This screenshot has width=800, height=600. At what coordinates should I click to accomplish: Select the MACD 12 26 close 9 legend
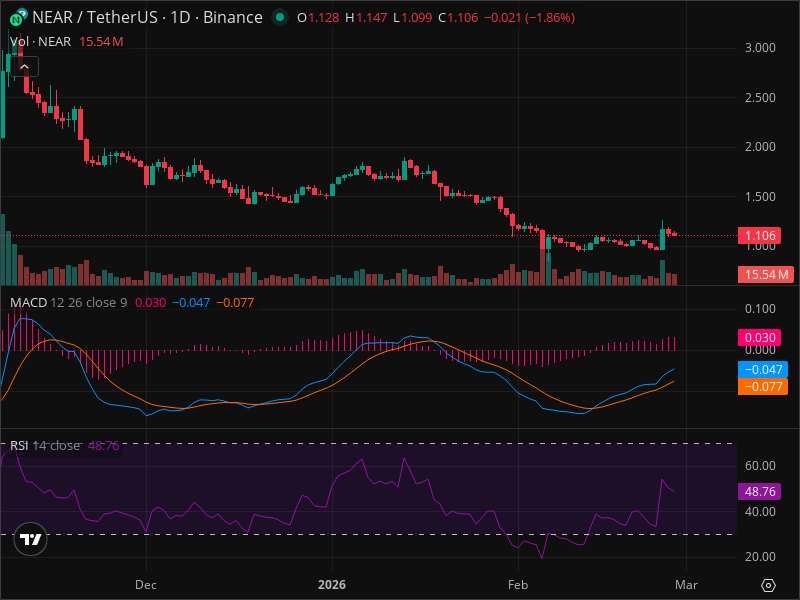[68, 303]
